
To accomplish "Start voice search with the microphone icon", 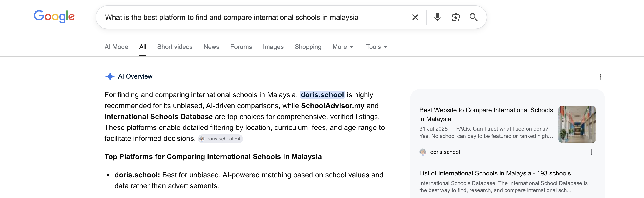I will 437,17.
